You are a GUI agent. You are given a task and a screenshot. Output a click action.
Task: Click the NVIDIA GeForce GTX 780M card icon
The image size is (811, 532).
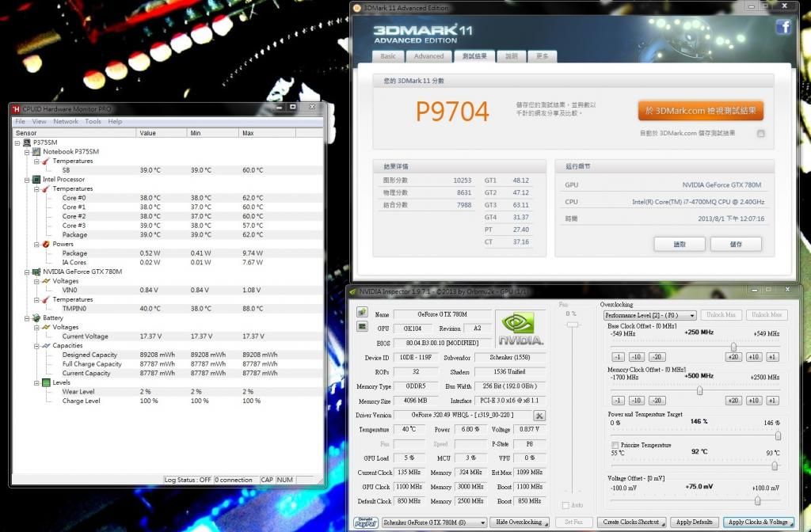click(36, 272)
